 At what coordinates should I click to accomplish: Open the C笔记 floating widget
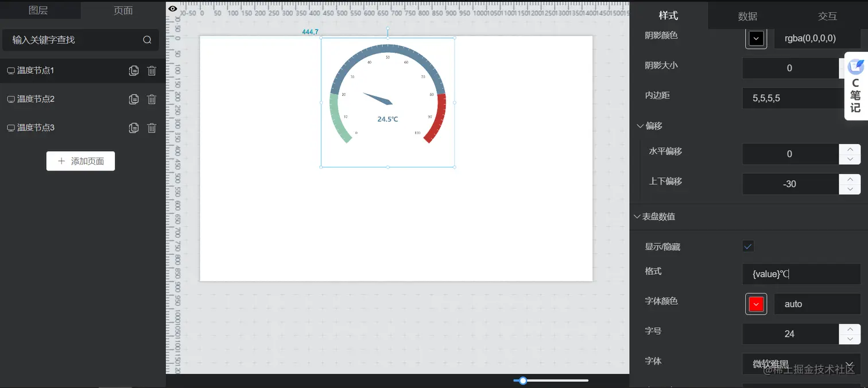855,86
